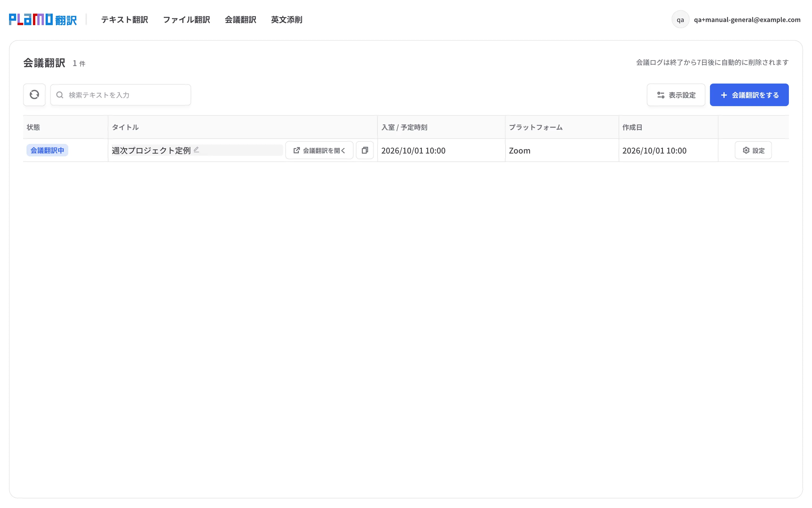This screenshot has height=508, width=812.
Task: Click the PLaMo翻訳 logo
Action: coord(43,19)
